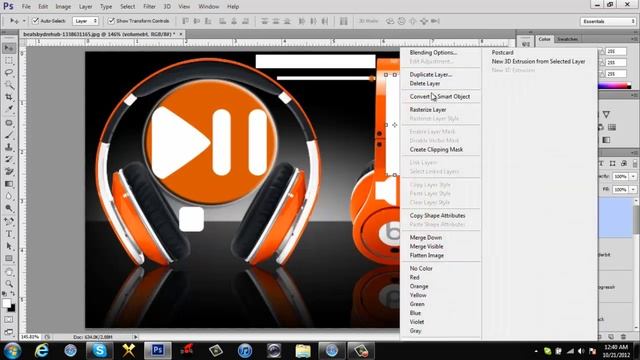The width and height of the screenshot is (640, 360).
Task: Choose Rasterize Layer in context menu
Action: (x=428, y=109)
